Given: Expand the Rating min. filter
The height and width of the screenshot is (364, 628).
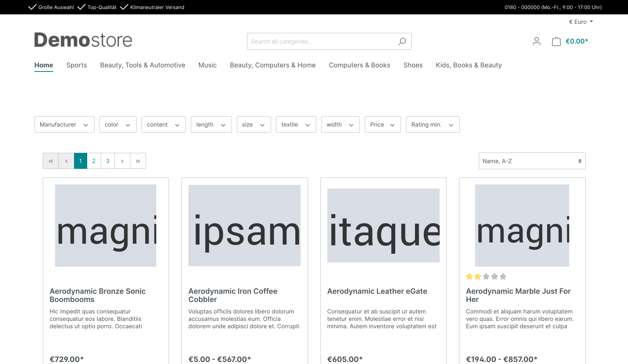Looking at the screenshot, I should pyautogui.click(x=433, y=124).
